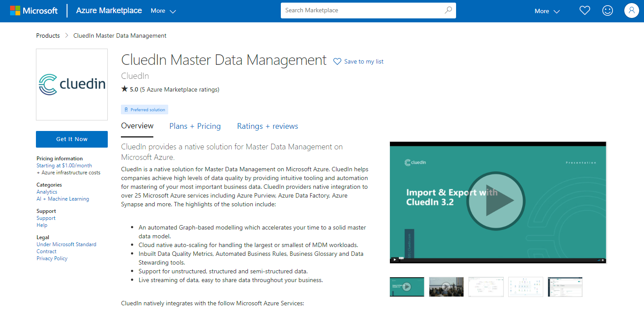The height and width of the screenshot is (311, 644).
Task: Switch to the Plans + Pricing tab
Action: tap(195, 126)
